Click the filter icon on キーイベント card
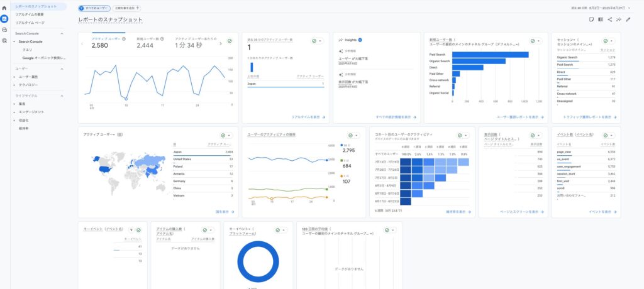Viewport: 644px width, 289px height. point(131,230)
